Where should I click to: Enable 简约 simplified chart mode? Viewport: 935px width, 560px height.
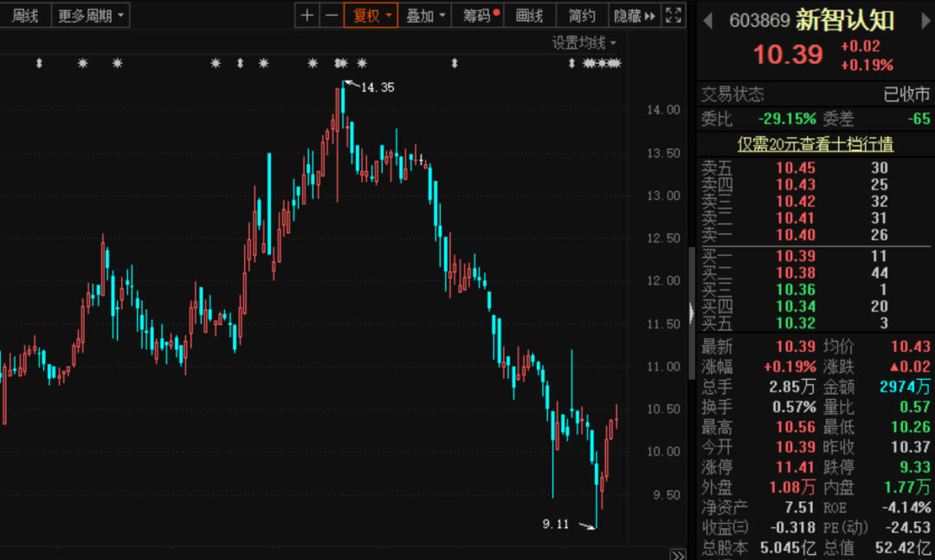(x=582, y=16)
